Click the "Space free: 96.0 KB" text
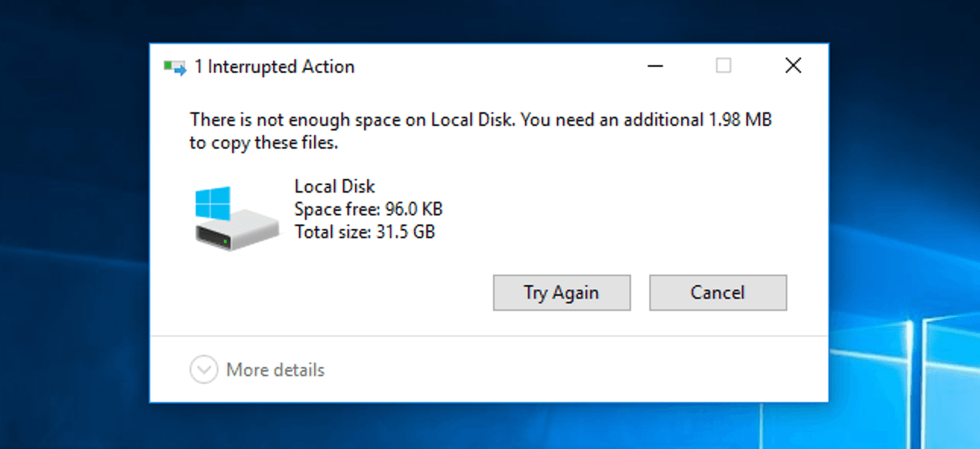 click(x=368, y=209)
